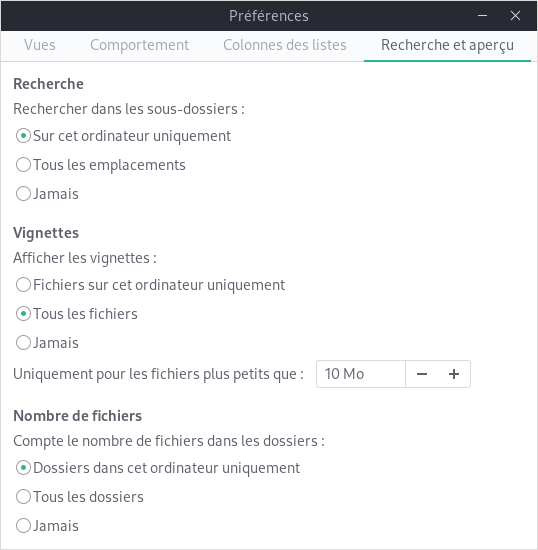The width and height of the screenshot is (538, 550).
Task: Choose Tous les fichiers for thumbnails
Action: pyautogui.click(x=77, y=314)
